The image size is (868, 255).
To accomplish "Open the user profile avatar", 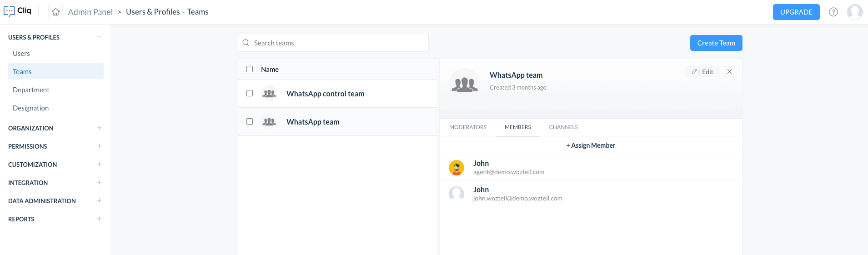I will [854, 12].
